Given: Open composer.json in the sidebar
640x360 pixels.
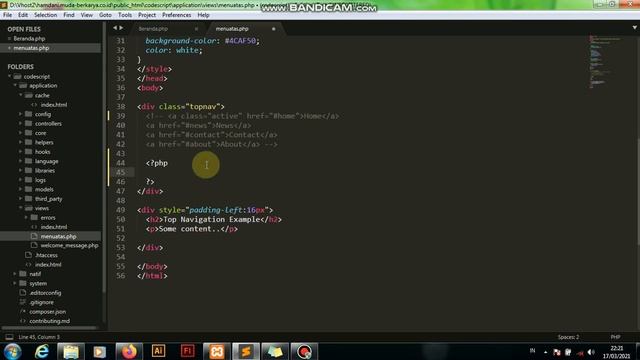Looking at the screenshot, I should point(47,311).
